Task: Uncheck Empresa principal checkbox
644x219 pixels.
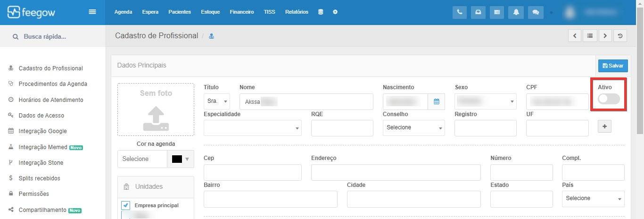Action: click(125, 205)
